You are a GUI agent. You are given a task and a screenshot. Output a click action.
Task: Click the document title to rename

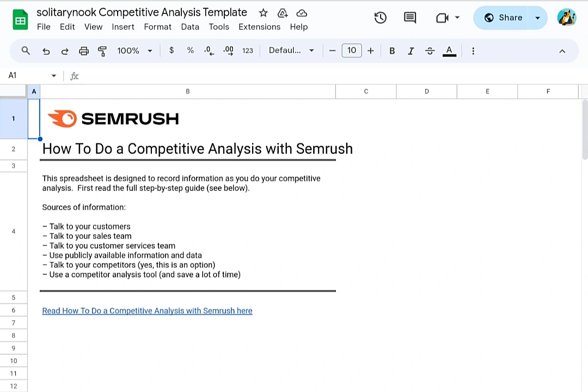(x=142, y=13)
